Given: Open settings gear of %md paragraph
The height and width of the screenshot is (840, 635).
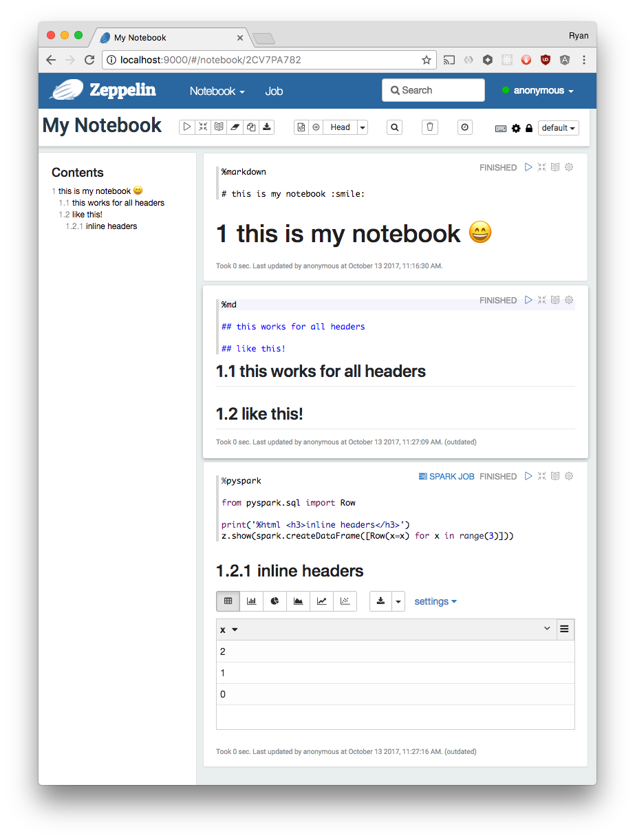Looking at the screenshot, I should click(569, 300).
